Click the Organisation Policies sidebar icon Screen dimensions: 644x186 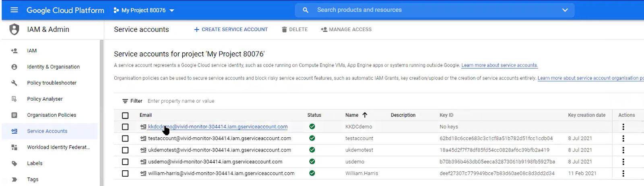14,115
